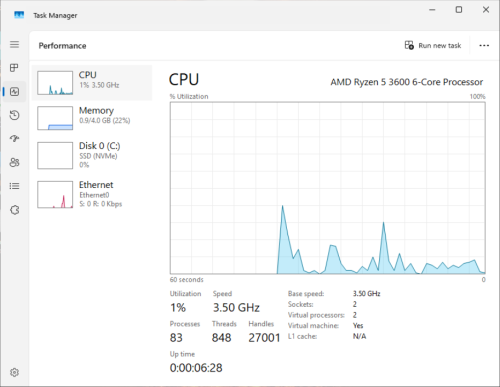Click the Ethernet mini graph thumbnail
This screenshot has height=387, width=500.
55,195
